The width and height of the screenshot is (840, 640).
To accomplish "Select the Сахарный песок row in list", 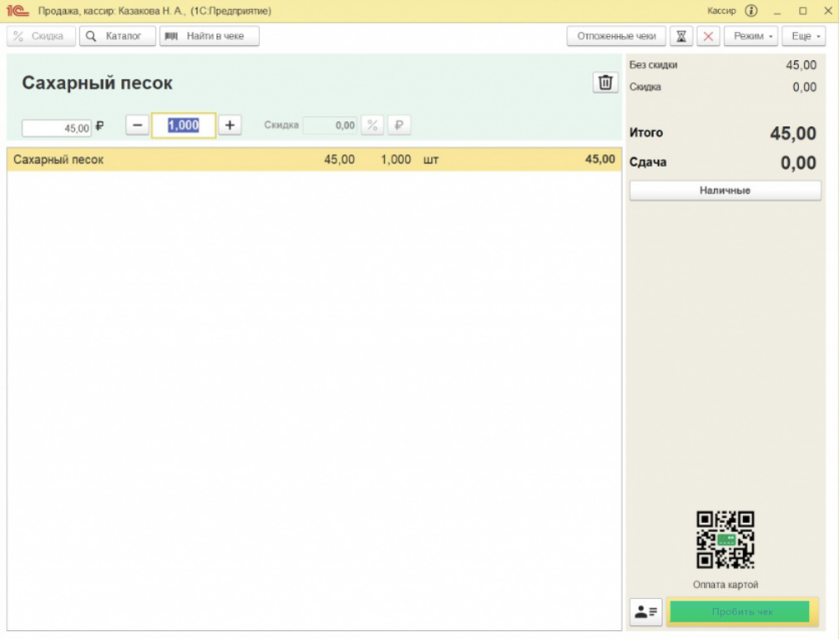I will [314, 160].
